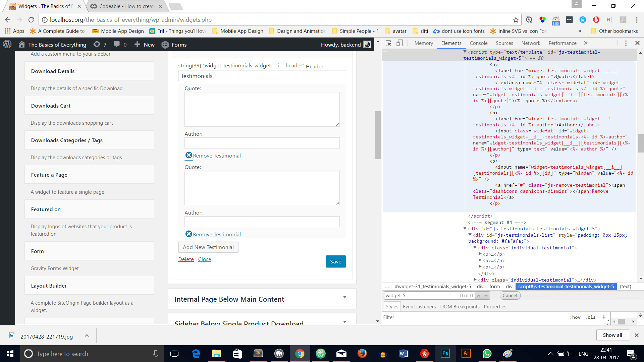Collapse the js-testimonials-list div node
Viewport: 644px width, 362px height.
coord(470,235)
